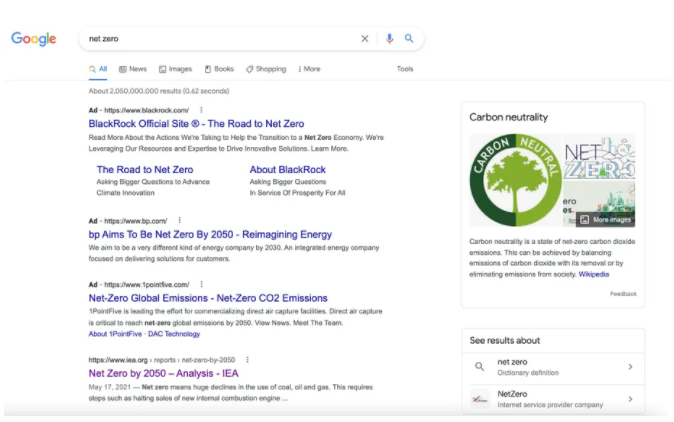Open the Books tab

point(219,69)
